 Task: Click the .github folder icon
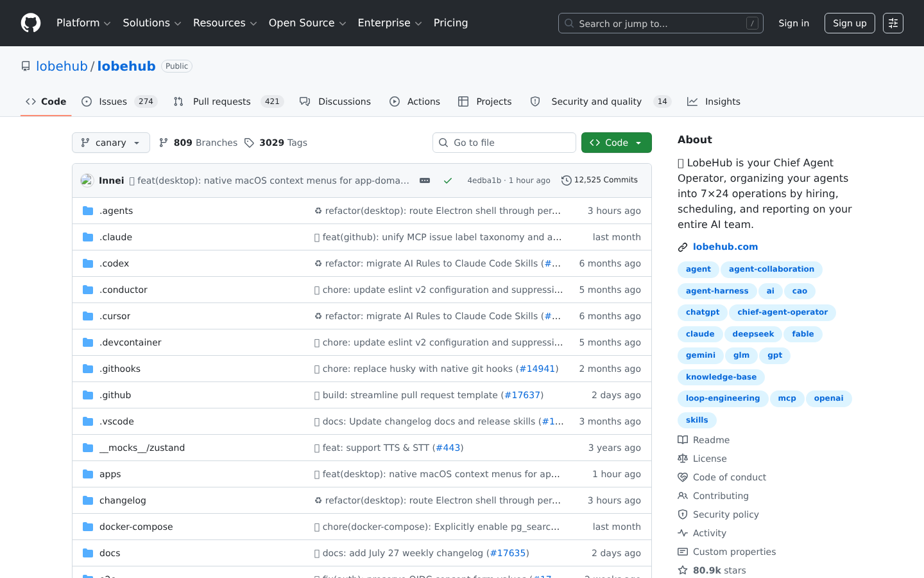[x=88, y=395]
